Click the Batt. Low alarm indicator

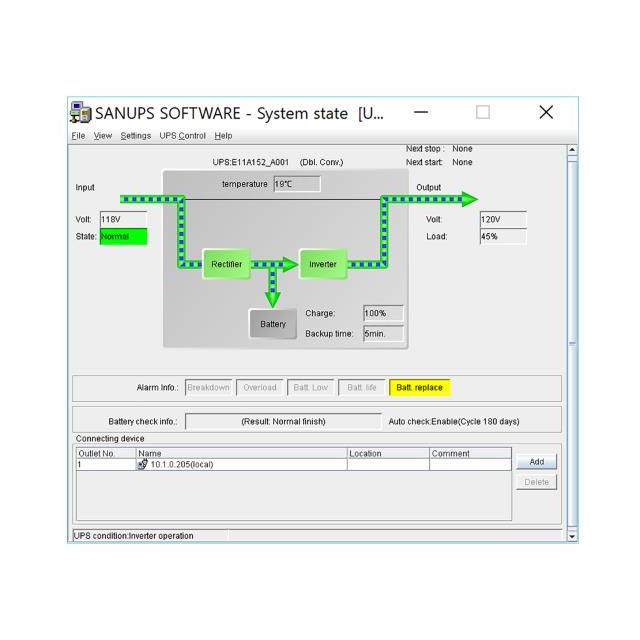pyautogui.click(x=311, y=387)
